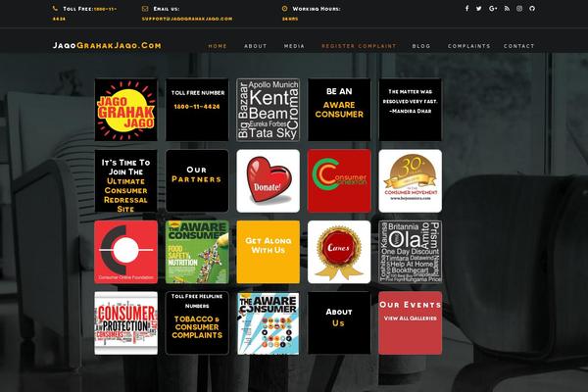Open the Aware Consumer Food Safety magazine tile
The image size is (588, 392).
pyautogui.click(x=197, y=252)
